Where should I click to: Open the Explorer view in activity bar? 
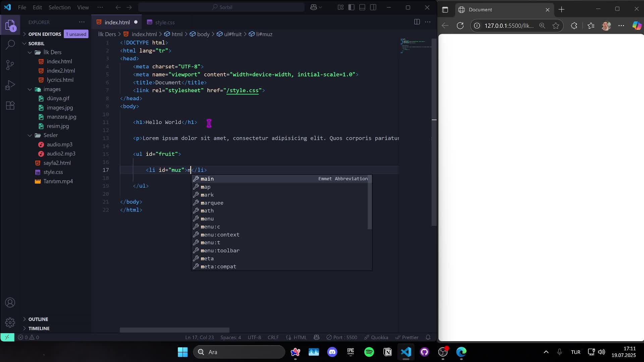(x=10, y=25)
